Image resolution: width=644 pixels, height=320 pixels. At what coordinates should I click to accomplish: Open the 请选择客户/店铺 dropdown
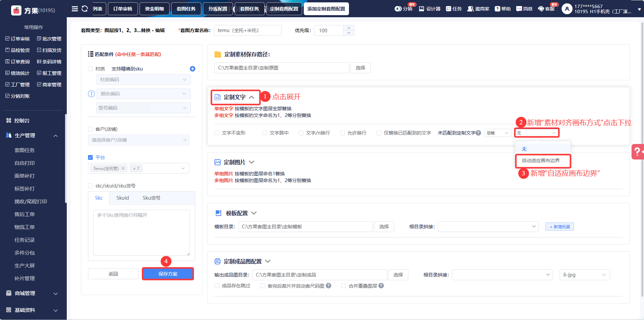pyautogui.click(x=139, y=140)
